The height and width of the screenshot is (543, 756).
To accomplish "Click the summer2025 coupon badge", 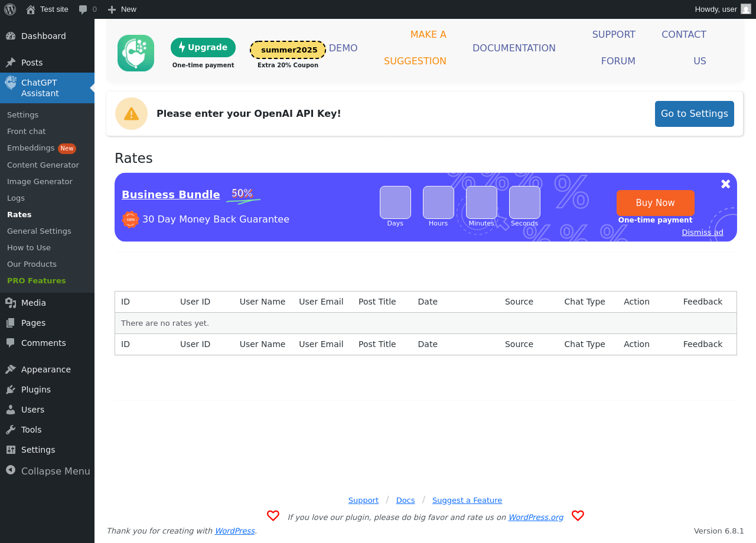I will pos(288,50).
